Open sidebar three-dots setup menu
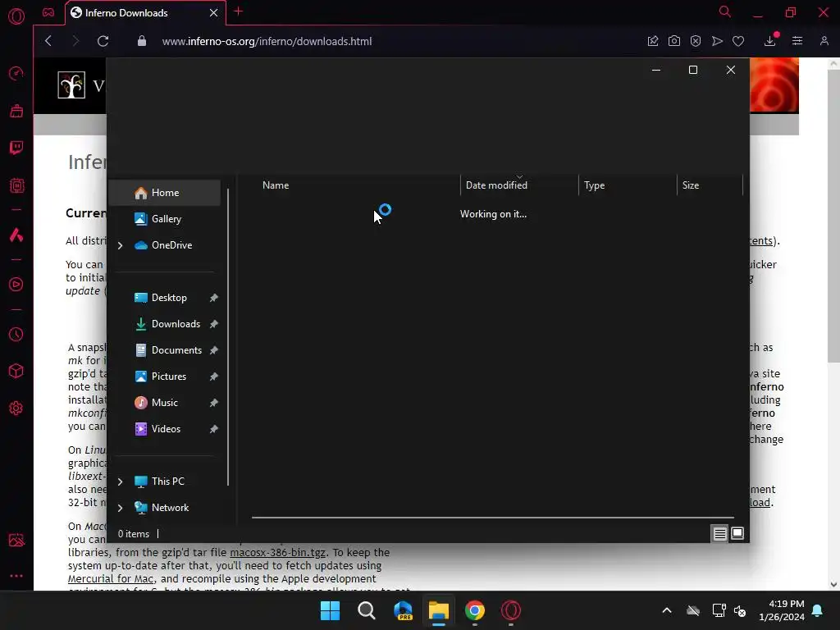Screen dimensions: 840x630 [16, 576]
